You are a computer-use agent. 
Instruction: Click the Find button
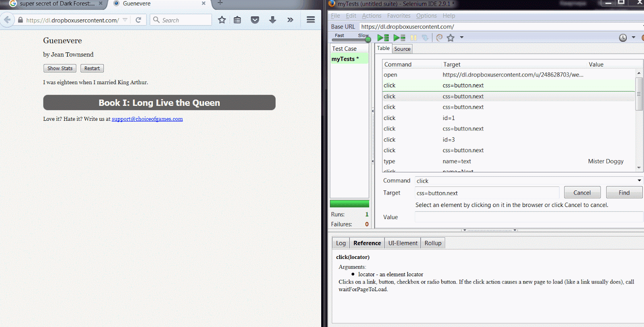click(624, 192)
